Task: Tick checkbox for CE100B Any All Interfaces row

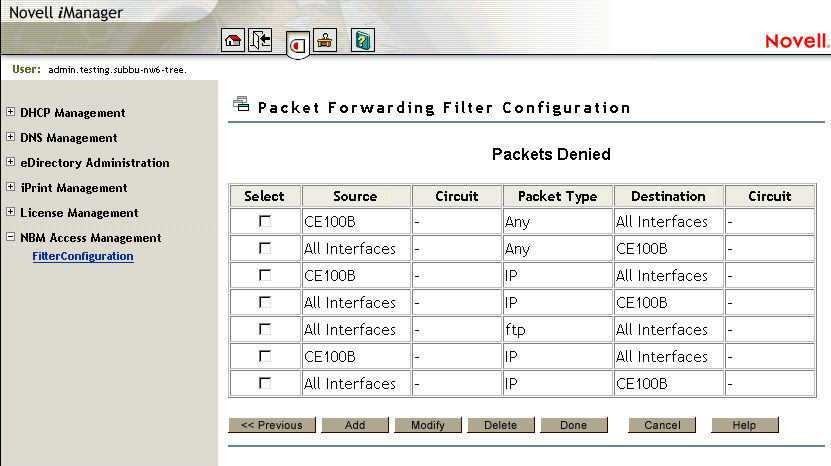Action: pyautogui.click(x=265, y=221)
